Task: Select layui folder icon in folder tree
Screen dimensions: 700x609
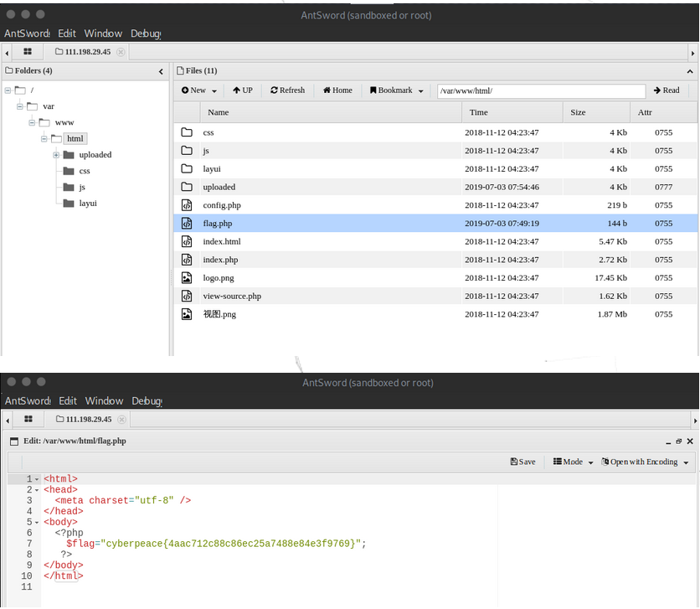Action: [69, 204]
